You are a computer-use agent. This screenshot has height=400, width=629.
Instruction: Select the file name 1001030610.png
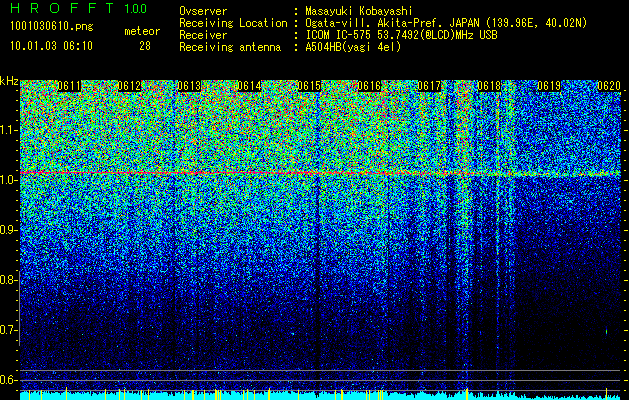[x=52, y=26]
